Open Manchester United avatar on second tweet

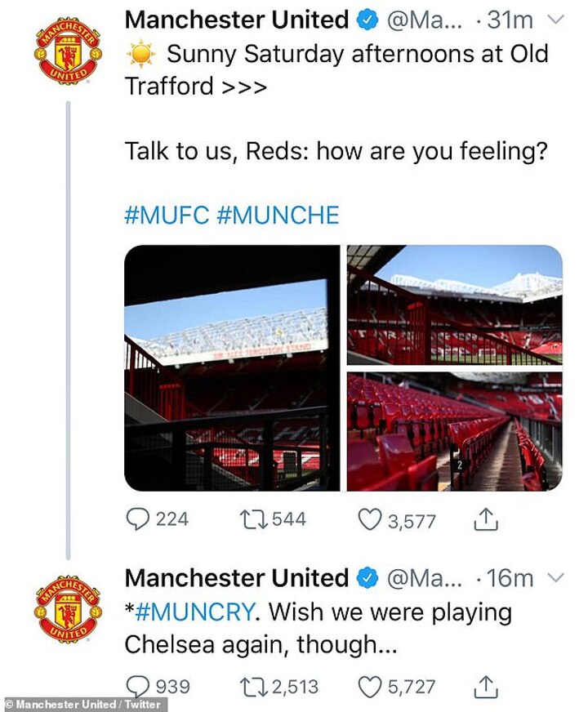click(67, 612)
